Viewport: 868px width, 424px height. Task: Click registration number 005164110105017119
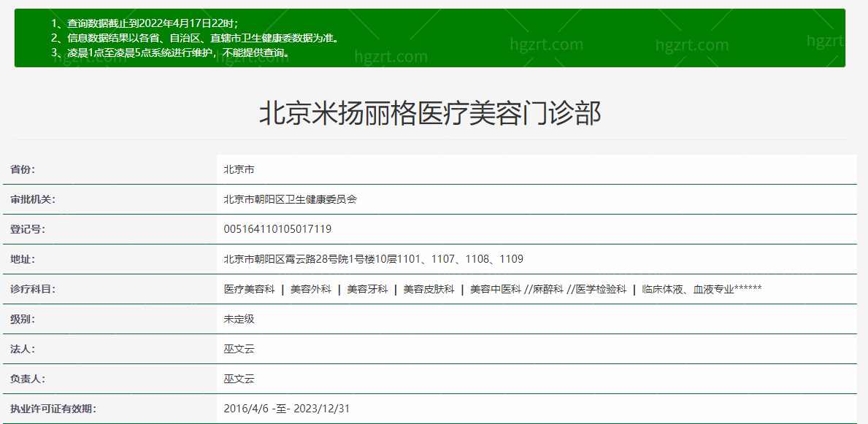point(277,229)
